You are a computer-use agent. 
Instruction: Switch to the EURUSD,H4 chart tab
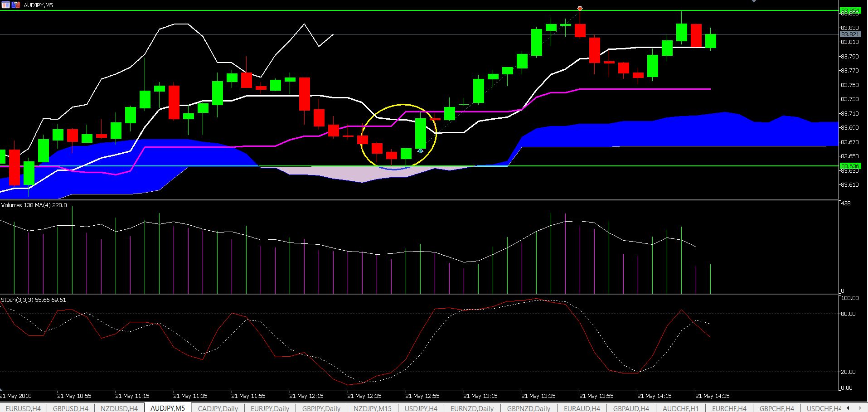pos(23,408)
